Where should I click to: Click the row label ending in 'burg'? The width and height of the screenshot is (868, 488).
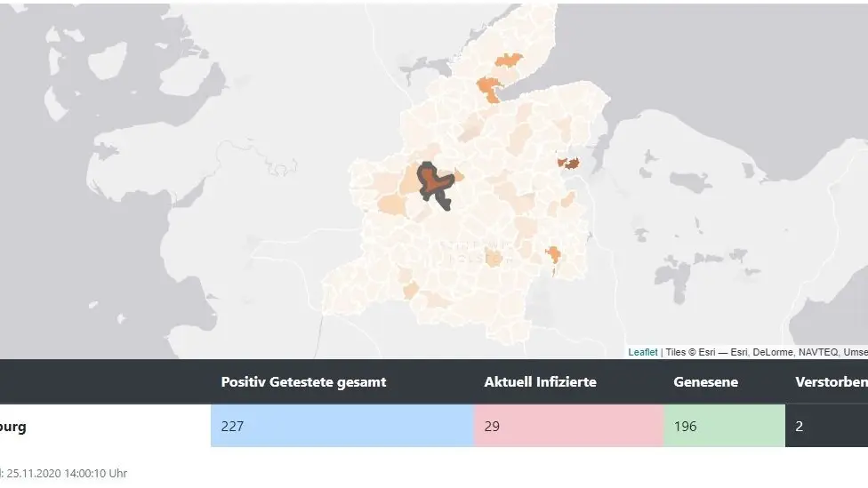pos(13,427)
